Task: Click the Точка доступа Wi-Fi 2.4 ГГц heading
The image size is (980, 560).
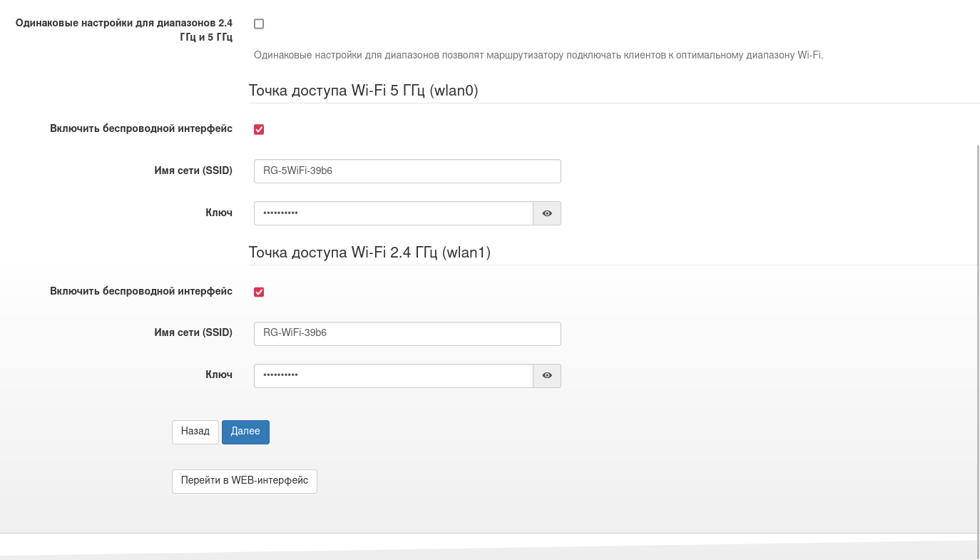Action: click(x=369, y=253)
